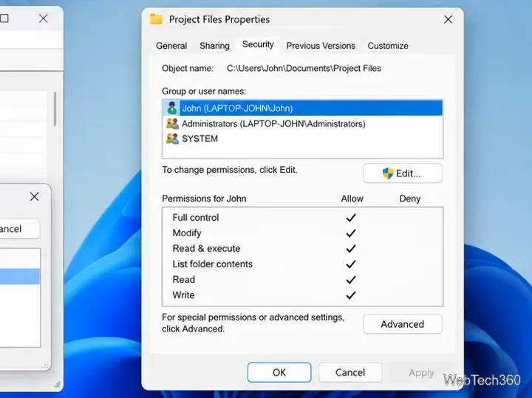Open the Previous Versions tab
This screenshot has width=532, height=398.
pyautogui.click(x=321, y=46)
